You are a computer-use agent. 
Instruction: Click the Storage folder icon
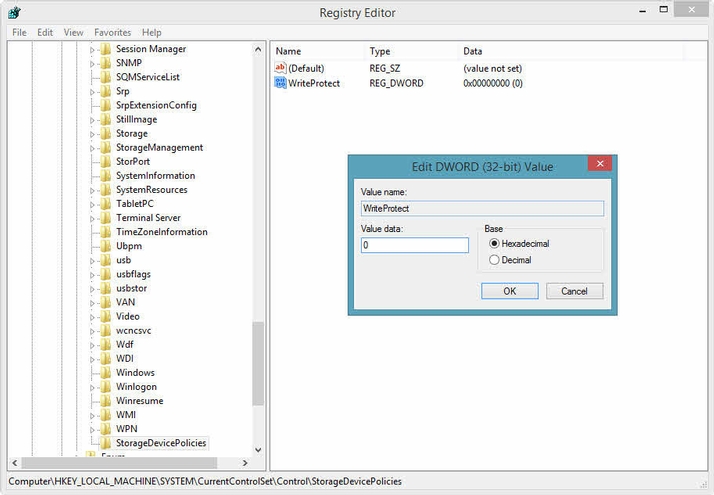[106, 133]
